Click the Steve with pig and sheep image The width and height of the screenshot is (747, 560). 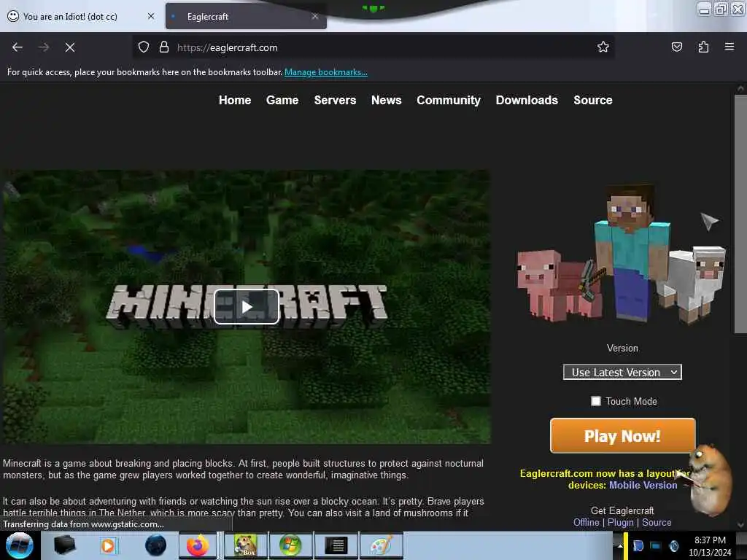[622, 254]
